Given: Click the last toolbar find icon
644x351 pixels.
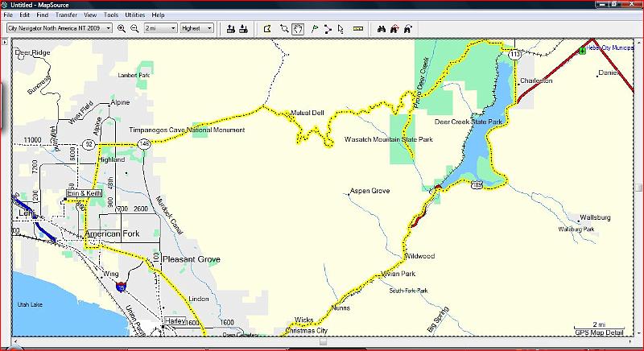Looking at the screenshot, I should point(408,29).
